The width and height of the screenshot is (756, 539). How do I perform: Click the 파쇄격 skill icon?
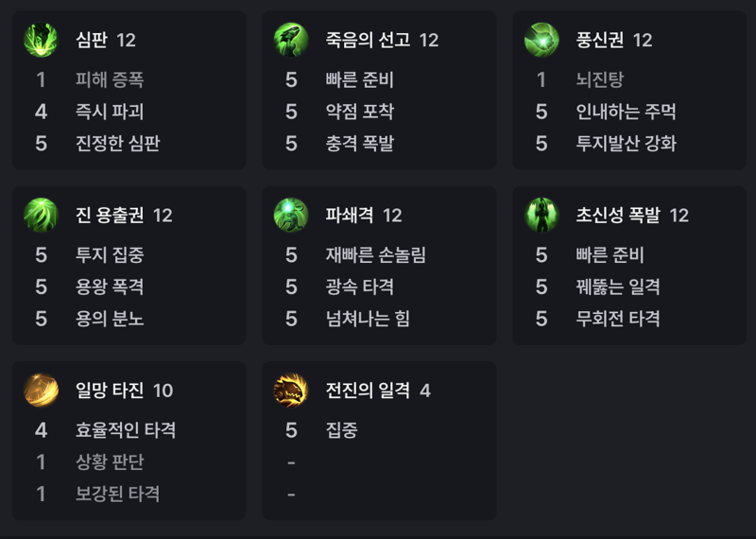pos(291,216)
